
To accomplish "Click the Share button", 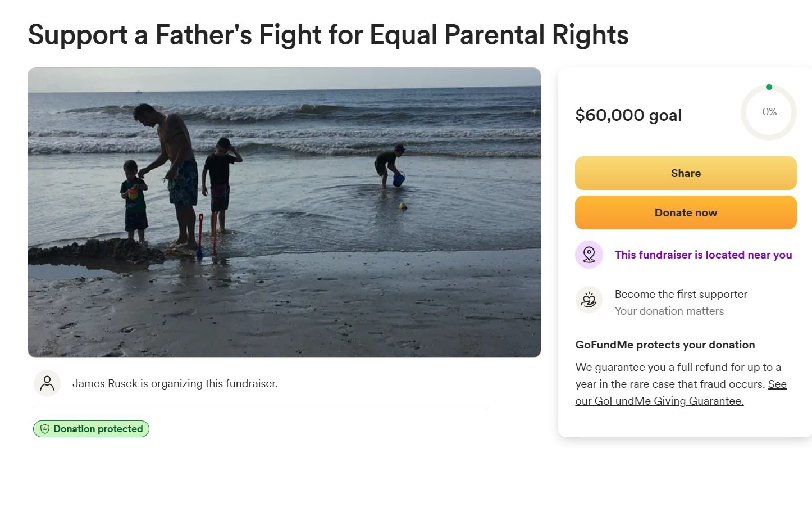I will (x=686, y=173).
